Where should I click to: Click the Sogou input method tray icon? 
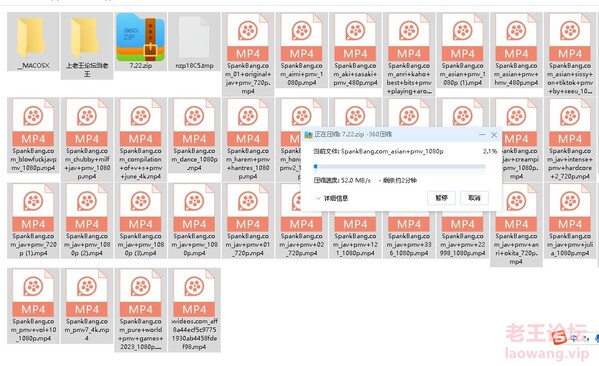[x=560, y=337]
